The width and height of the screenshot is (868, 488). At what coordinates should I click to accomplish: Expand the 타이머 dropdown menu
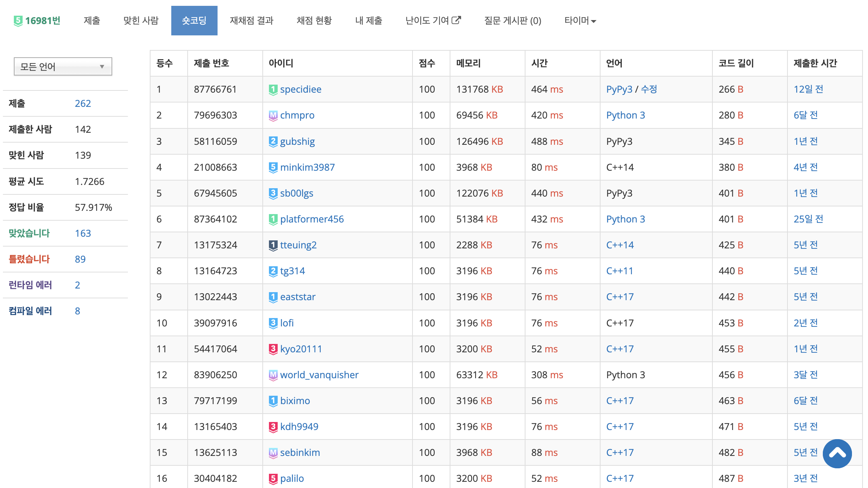pos(580,21)
